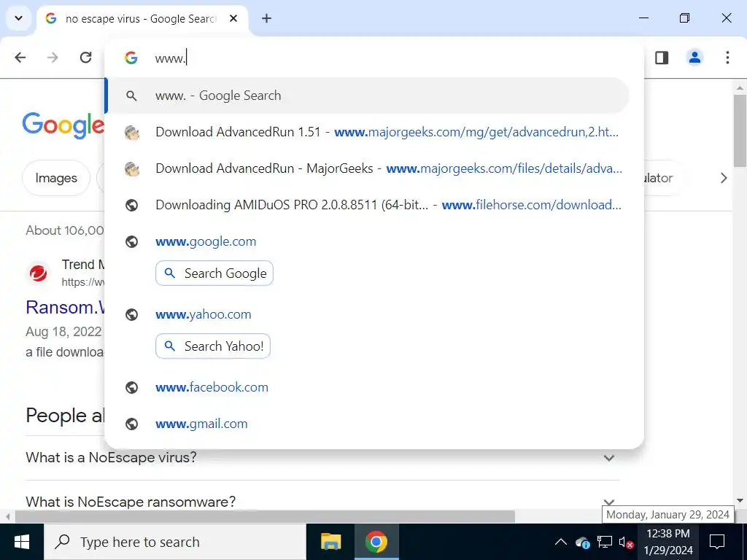The width and height of the screenshot is (747, 560).
Task: Click the globe icon beside www.google.com
Action: [x=131, y=242]
